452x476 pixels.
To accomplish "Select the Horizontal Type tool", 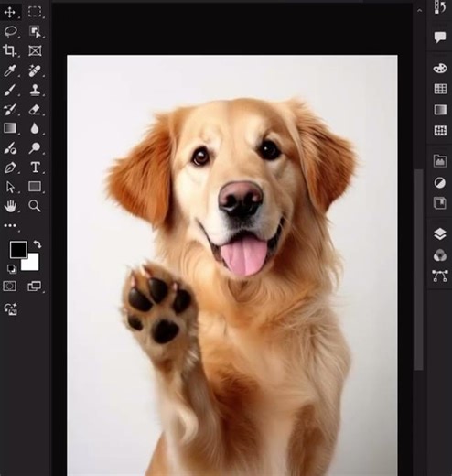I will (x=35, y=168).
